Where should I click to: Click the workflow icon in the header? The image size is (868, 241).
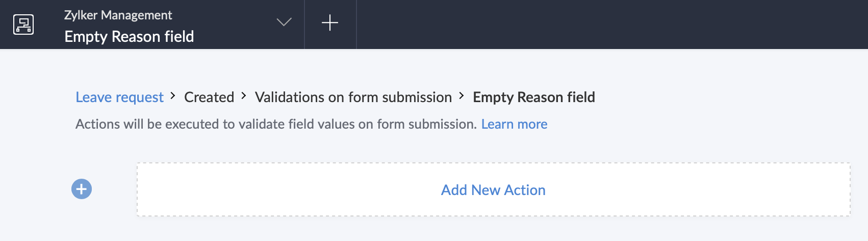(23, 24)
